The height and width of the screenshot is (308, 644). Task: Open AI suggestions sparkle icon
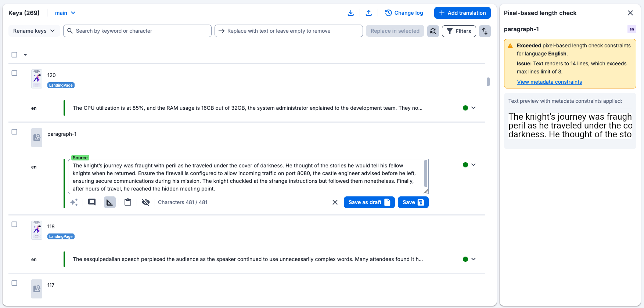point(74,202)
